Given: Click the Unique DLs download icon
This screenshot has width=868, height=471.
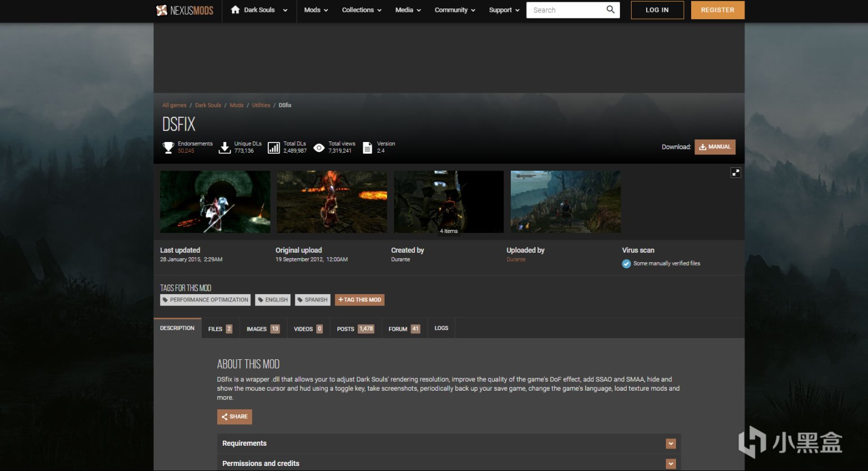Looking at the screenshot, I should point(225,148).
